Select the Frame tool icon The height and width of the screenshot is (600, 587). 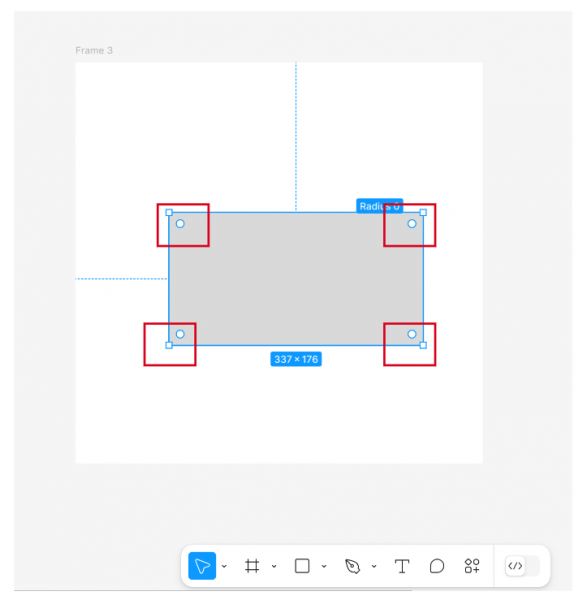pyautogui.click(x=252, y=566)
